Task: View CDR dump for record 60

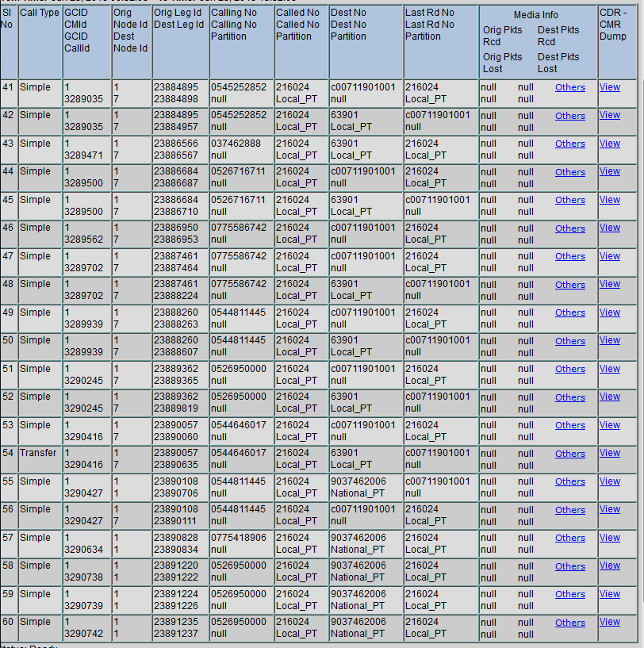Action: pos(609,623)
